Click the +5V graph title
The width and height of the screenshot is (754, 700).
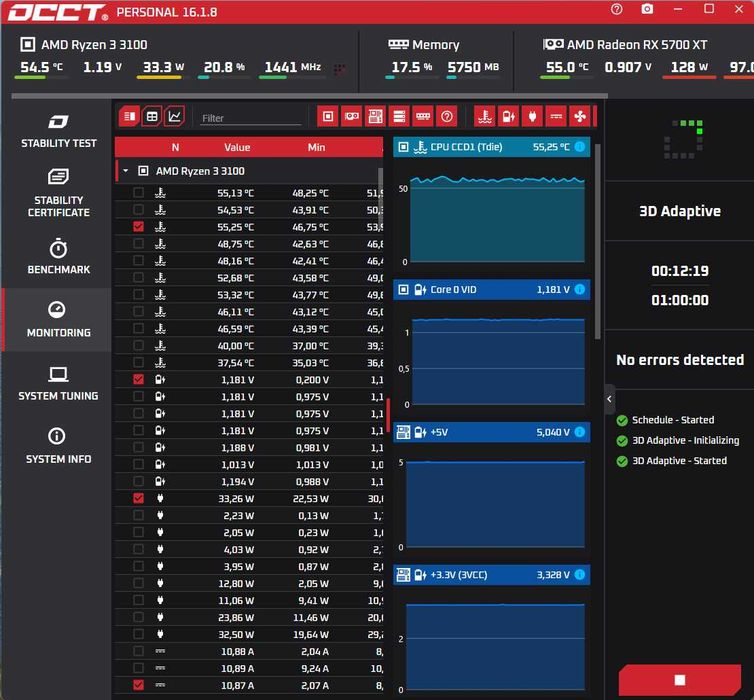(439, 432)
